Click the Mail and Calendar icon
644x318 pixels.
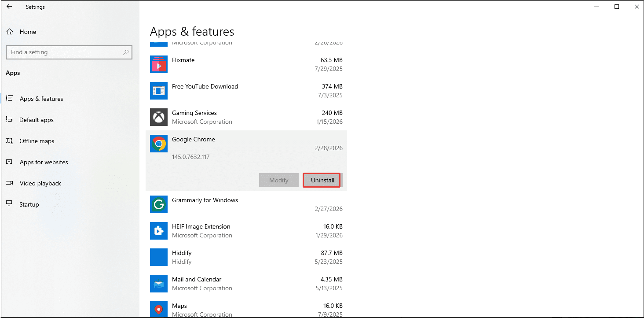(x=158, y=284)
